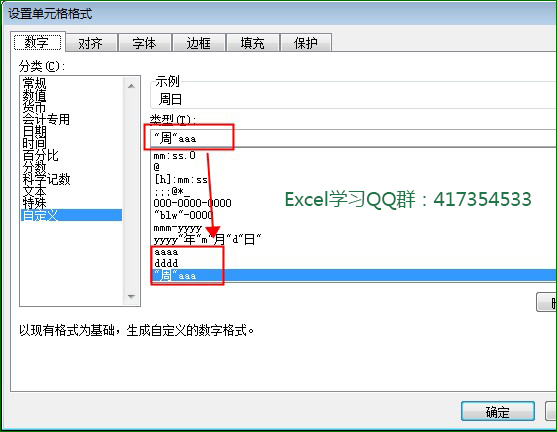
Task: Switch to the 数字 tab
Action: click(x=38, y=43)
